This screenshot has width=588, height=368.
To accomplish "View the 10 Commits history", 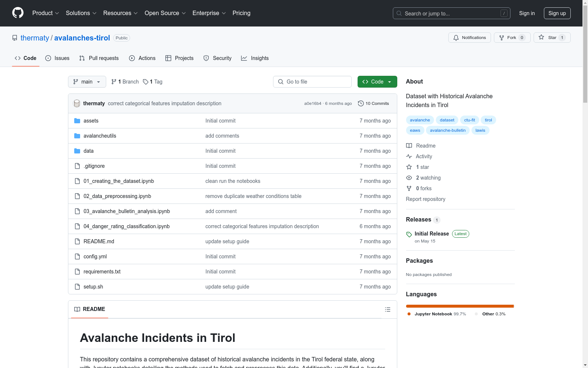I will click(373, 103).
